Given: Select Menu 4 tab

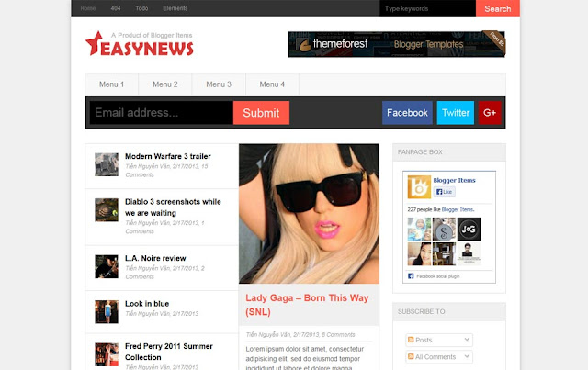Looking at the screenshot, I should point(272,84).
